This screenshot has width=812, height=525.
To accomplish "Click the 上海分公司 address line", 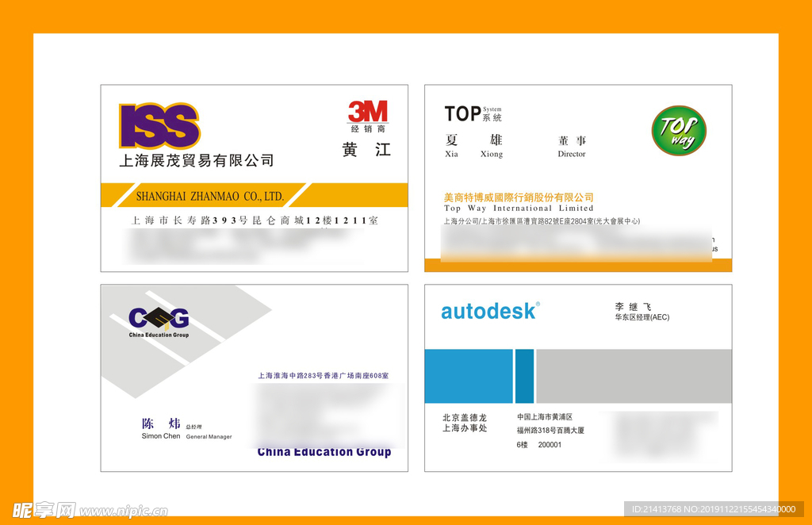I will pos(542,221).
